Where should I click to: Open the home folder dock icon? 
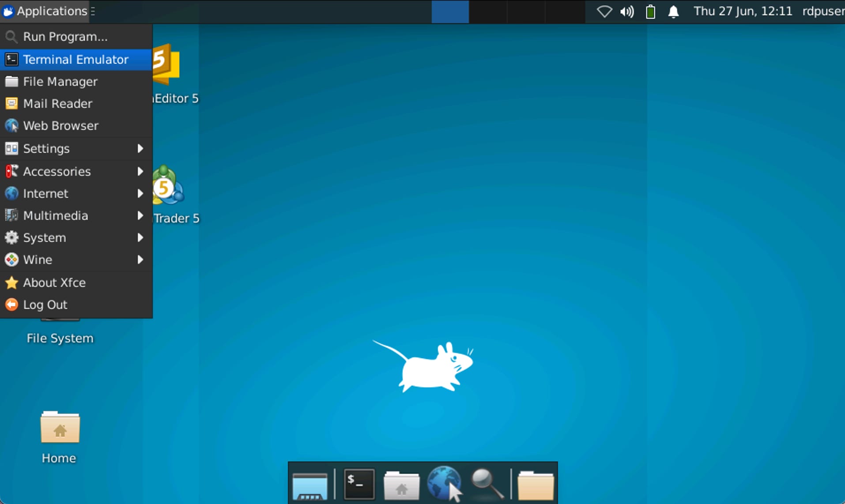click(401, 485)
